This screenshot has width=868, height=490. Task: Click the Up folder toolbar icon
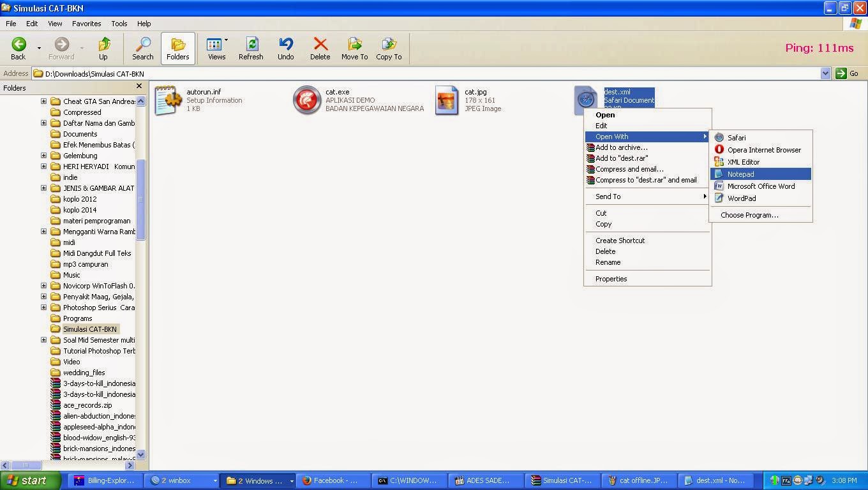[103, 48]
